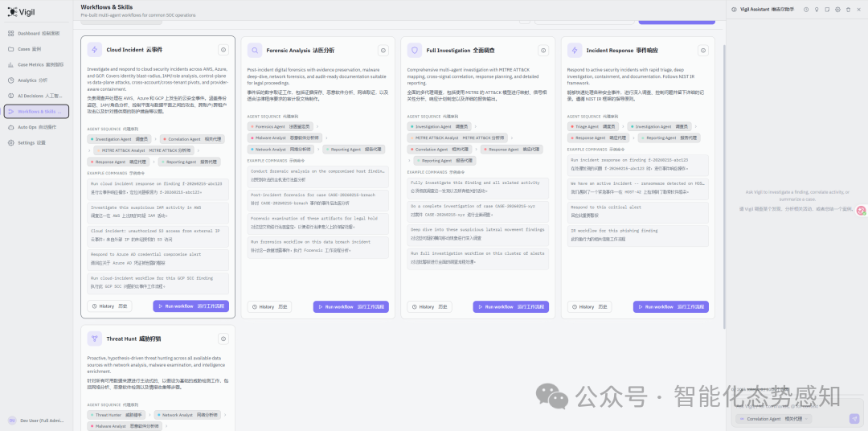Open History on the Full Investigation card
868x431 pixels.
coord(429,307)
